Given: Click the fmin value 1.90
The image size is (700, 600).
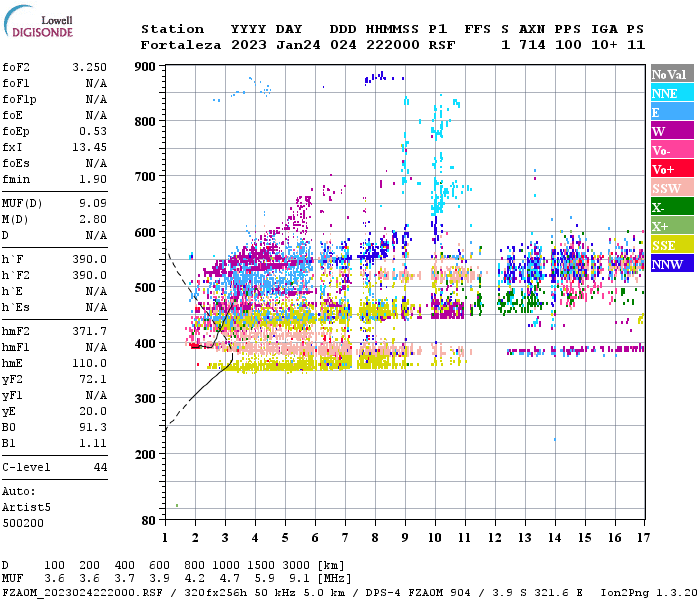Looking at the screenshot, I should 93,179.
